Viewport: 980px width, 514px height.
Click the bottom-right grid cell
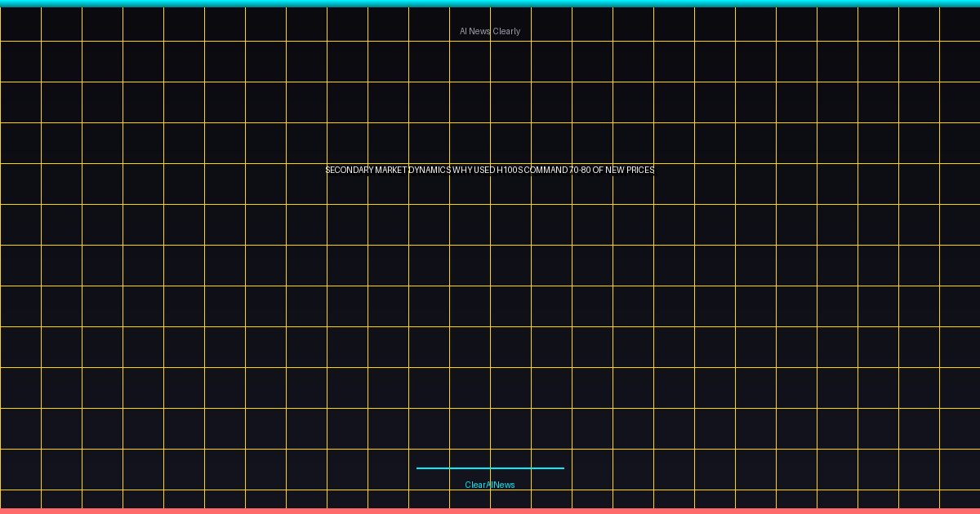tap(960, 498)
